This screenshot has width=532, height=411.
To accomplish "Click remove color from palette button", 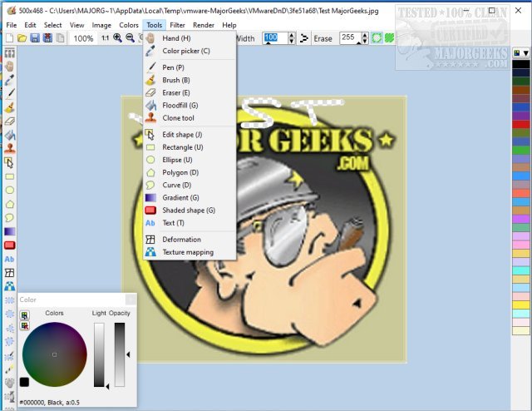I will point(24,326).
